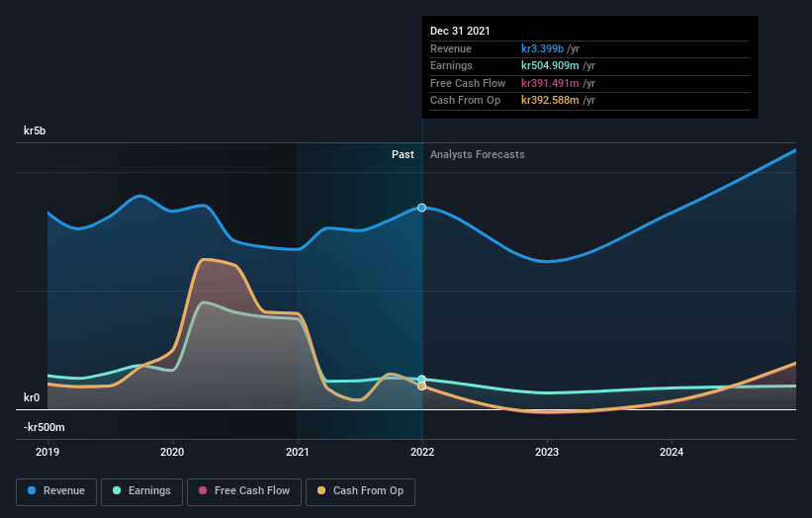This screenshot has height=518, width=812.
Task: Toggle the Revenue legend button
Action: pos(56,491)
